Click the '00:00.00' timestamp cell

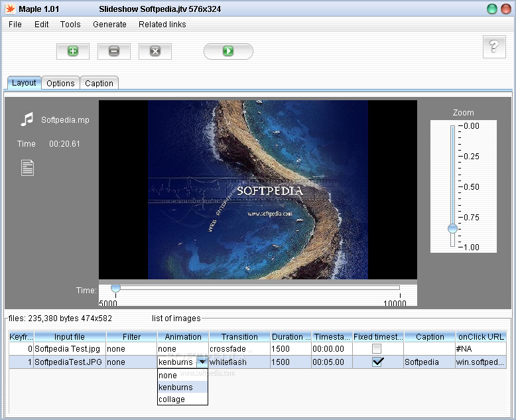pos(332,348)
